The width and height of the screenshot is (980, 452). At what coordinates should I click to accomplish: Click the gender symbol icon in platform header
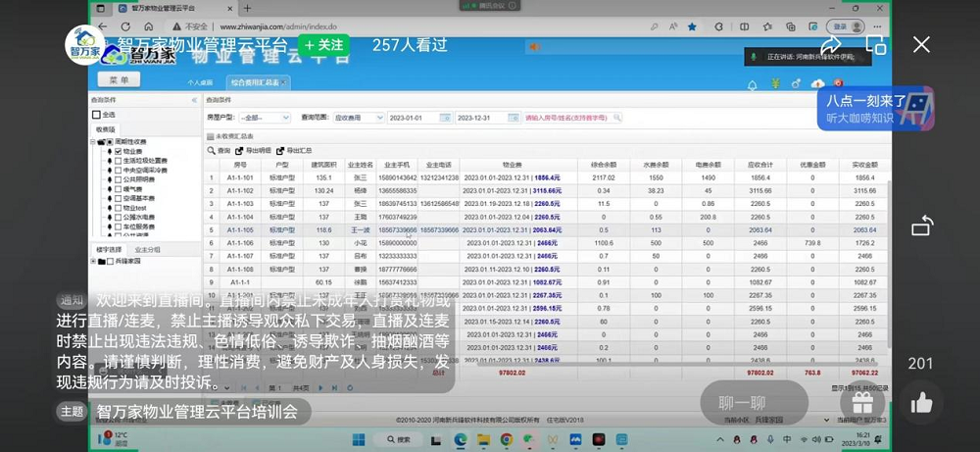click(796, 83)
